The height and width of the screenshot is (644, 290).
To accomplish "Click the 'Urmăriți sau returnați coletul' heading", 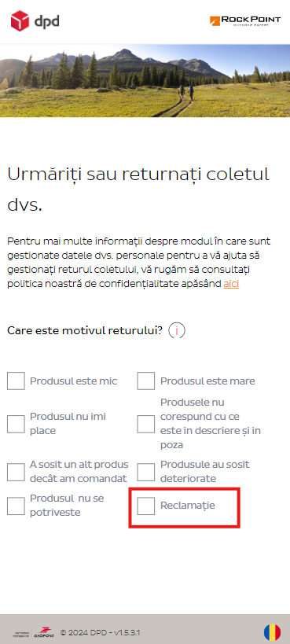I will pos(138,190).
